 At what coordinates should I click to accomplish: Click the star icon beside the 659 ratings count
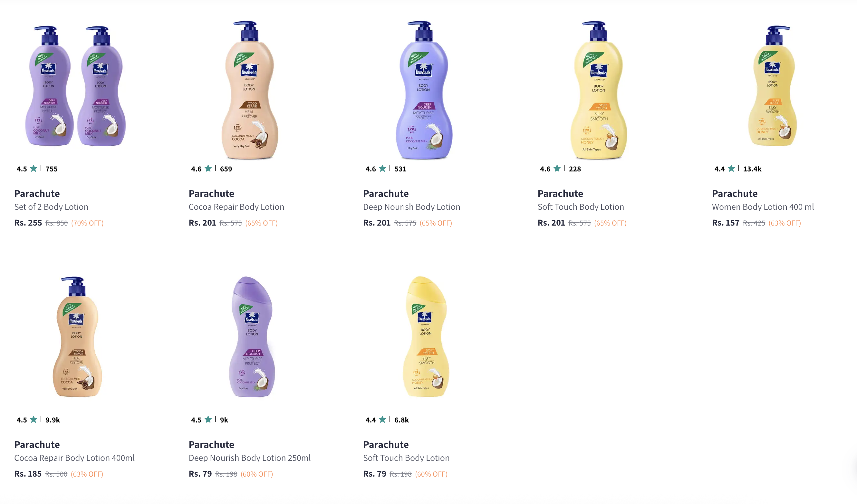208,168
